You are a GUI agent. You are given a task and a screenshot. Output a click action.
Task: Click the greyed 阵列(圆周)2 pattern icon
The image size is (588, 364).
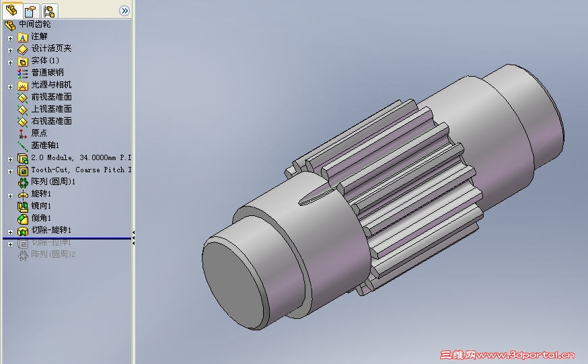[x=22, y=255]
